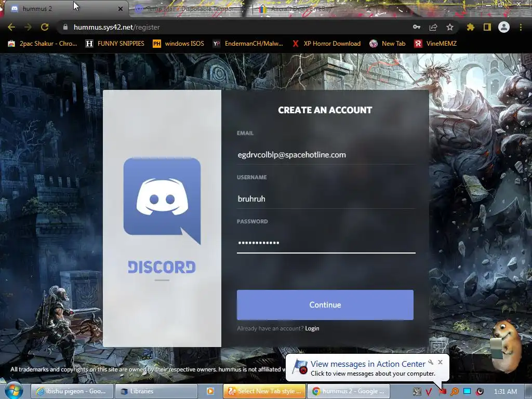Share this page using the share icon
The image size is (532, 399).
pyautogui.click(x=433, y=27)
